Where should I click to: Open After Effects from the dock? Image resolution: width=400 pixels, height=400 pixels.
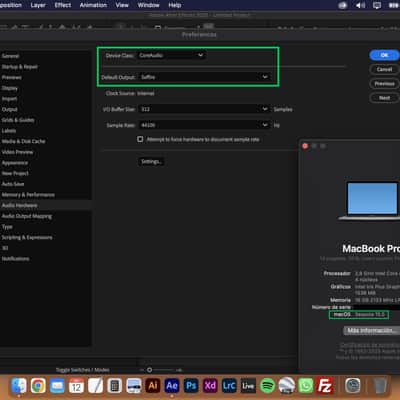point(172,386)
